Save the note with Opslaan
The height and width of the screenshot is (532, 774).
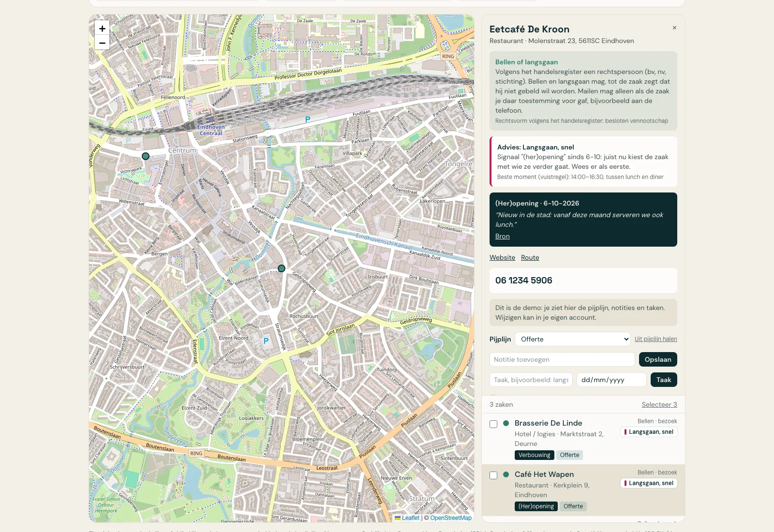coord(658,359)
